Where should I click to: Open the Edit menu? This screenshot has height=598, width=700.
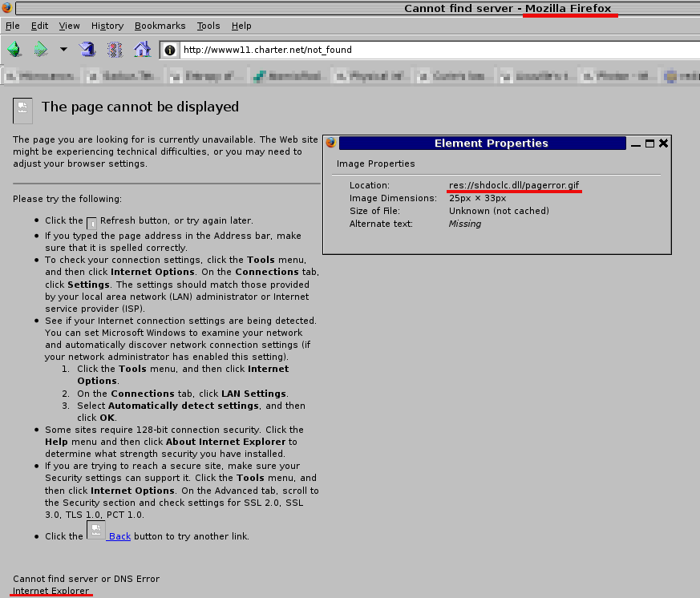[x=40, y=26]
